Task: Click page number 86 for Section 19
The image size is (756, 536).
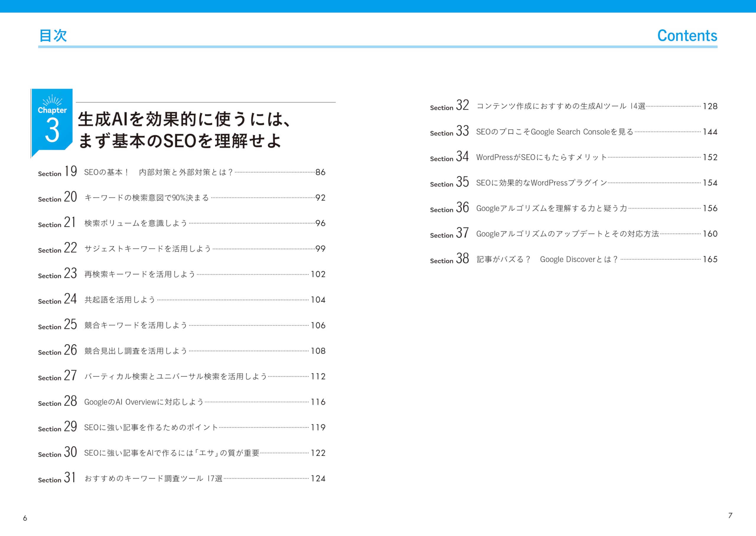Action: 320,172
